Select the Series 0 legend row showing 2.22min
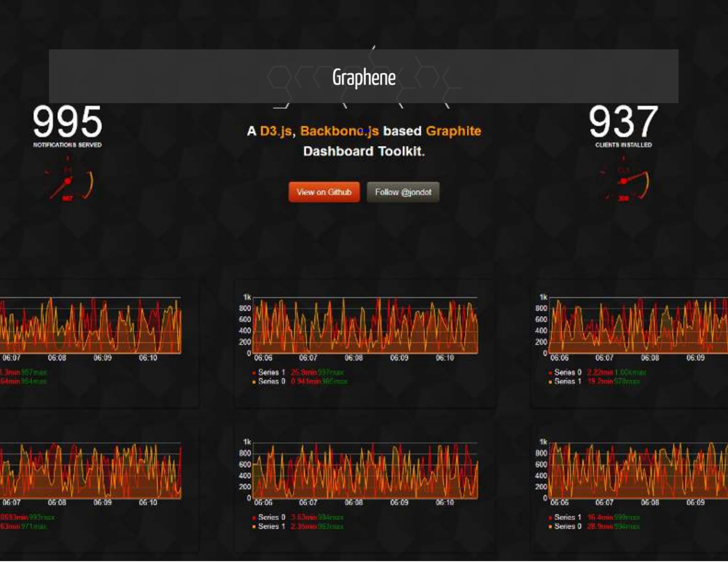The width and height of the screenshot is (728, 562). [597, 372]
